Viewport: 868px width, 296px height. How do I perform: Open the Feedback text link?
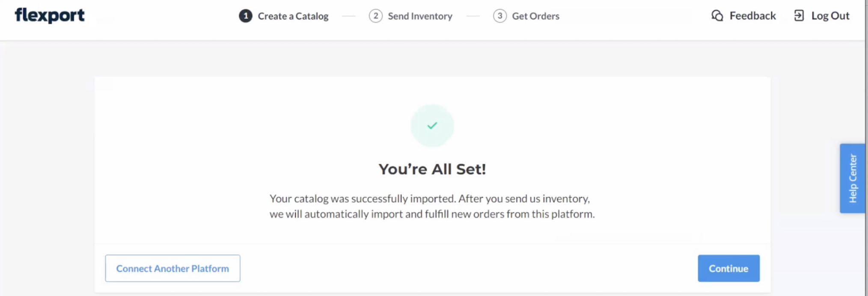[752, 16]
